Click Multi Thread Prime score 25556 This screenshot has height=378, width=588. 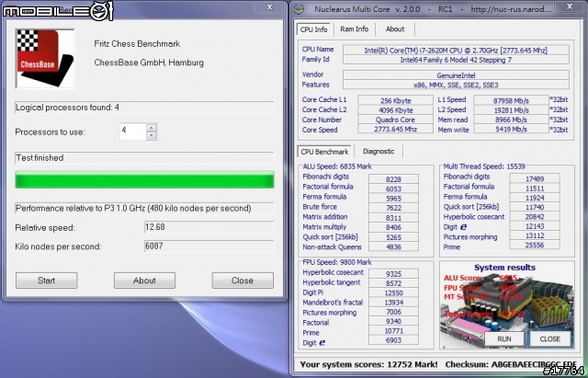tap(535, 245)
